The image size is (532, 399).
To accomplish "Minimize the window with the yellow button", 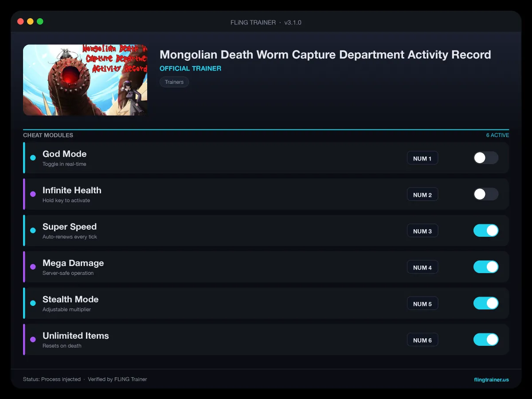I will click(30, 21).
